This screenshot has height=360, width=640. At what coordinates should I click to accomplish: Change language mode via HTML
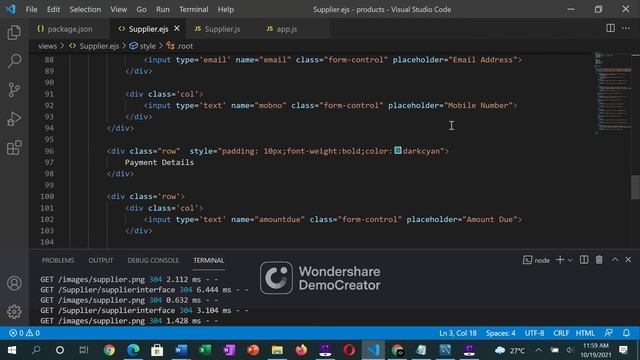point(585,333)
